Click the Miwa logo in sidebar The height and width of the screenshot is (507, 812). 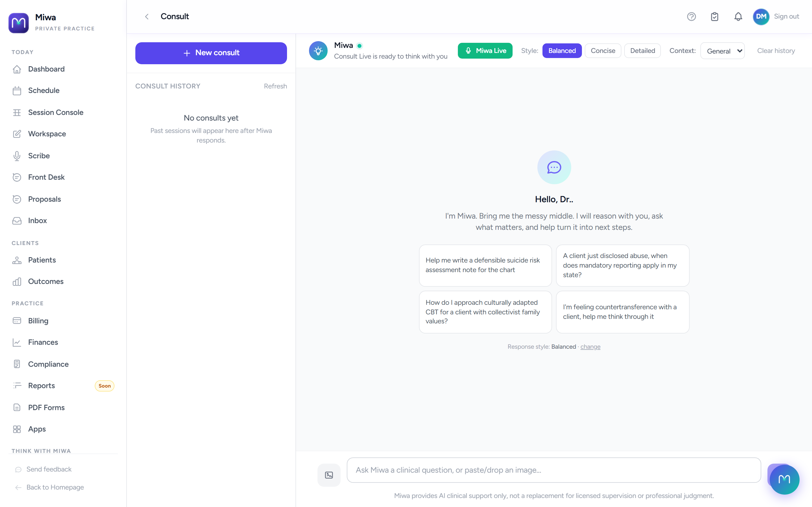click(18, 23)
